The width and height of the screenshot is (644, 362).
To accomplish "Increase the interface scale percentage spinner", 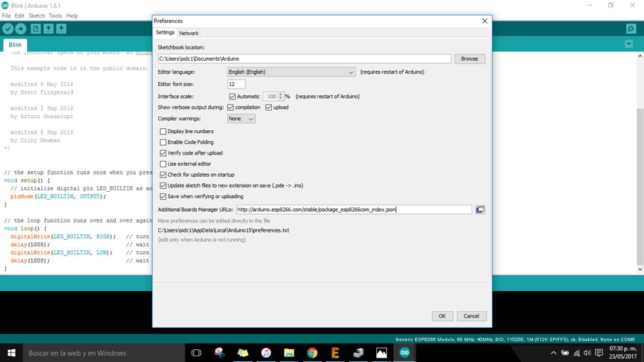I will click(x=280, y=94).
